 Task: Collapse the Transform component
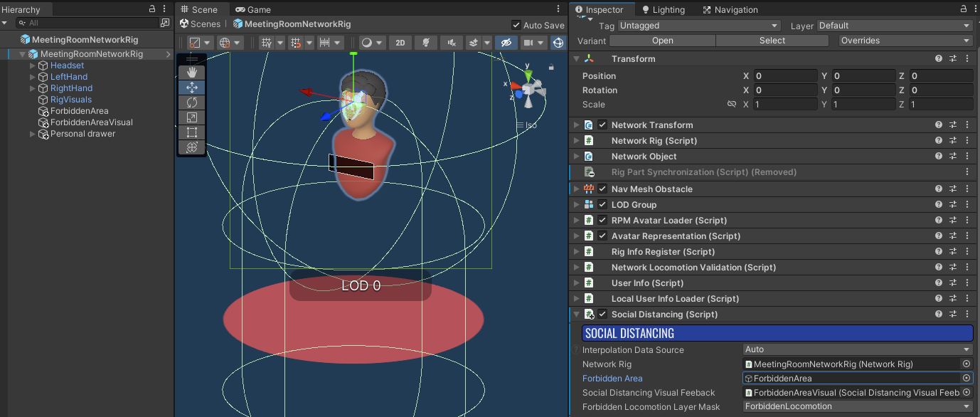577,58
